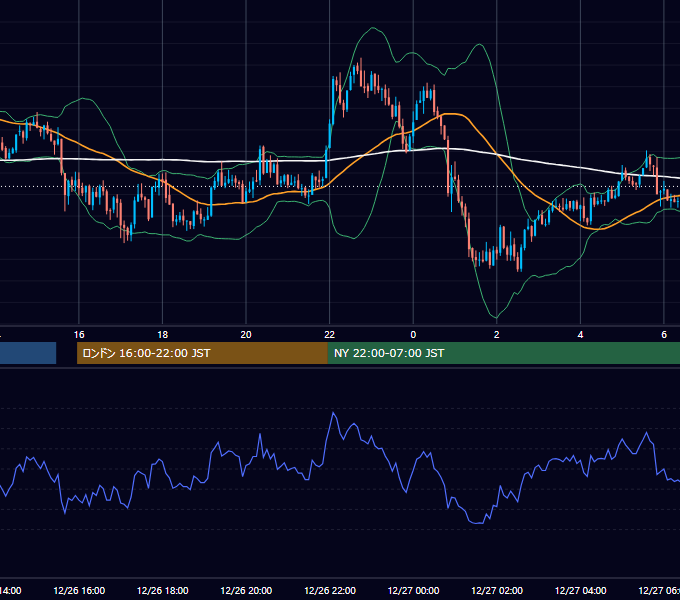Click the 12/27 00:00 date label
680x600 pixels.
point(413,591)
